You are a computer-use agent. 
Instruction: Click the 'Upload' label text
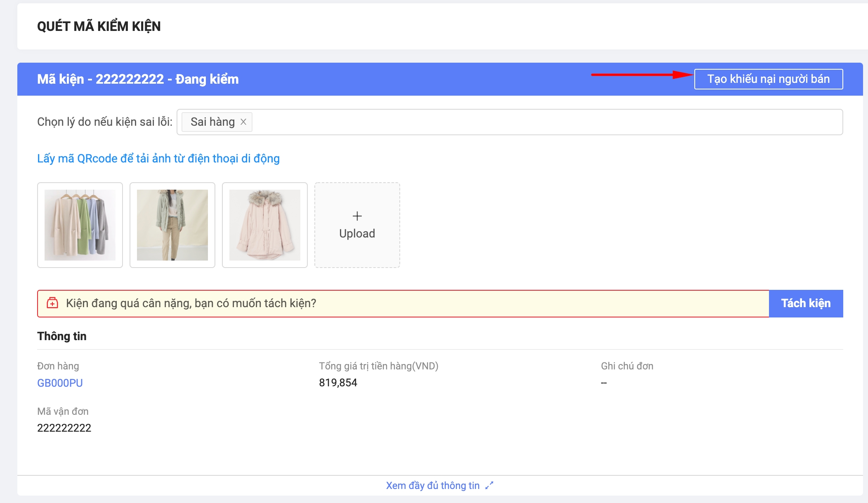click(x=357, y=233)
